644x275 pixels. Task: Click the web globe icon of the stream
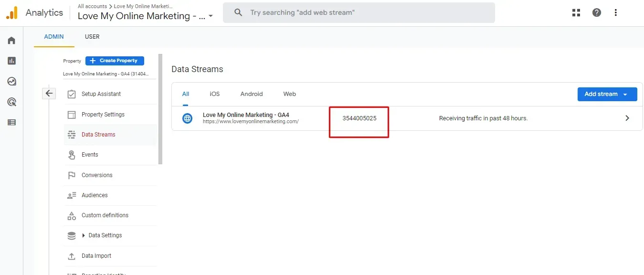pyautogui.click(x=188, y=118)
